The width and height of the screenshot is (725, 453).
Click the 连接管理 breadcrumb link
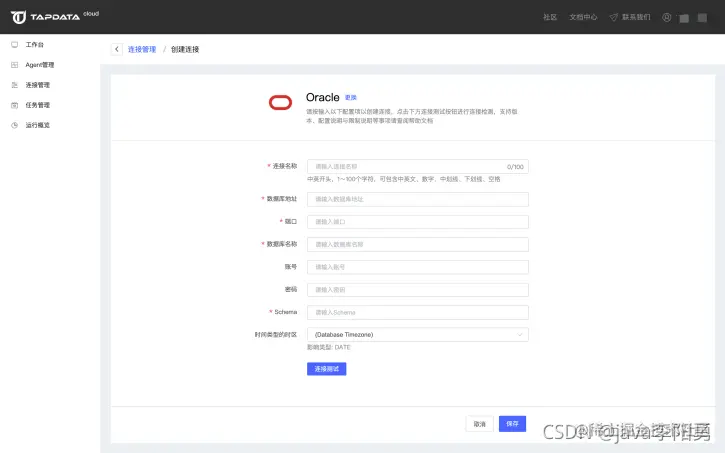[142, 49]
